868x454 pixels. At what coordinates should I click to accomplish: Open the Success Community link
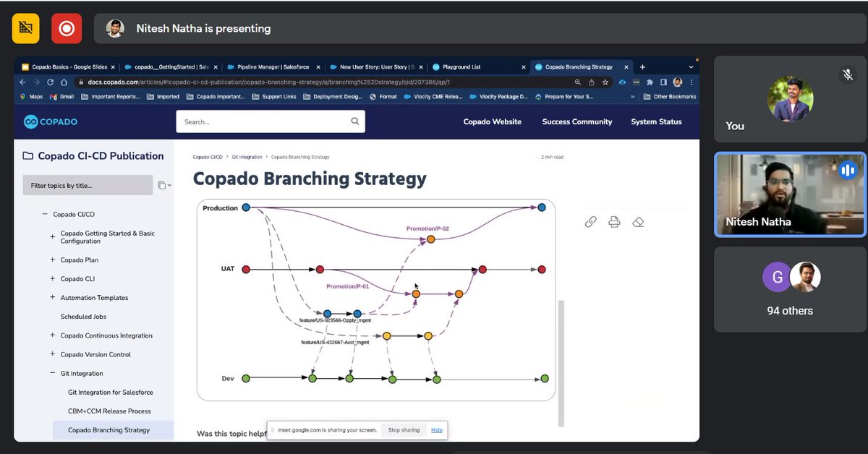tap(577, 121)
